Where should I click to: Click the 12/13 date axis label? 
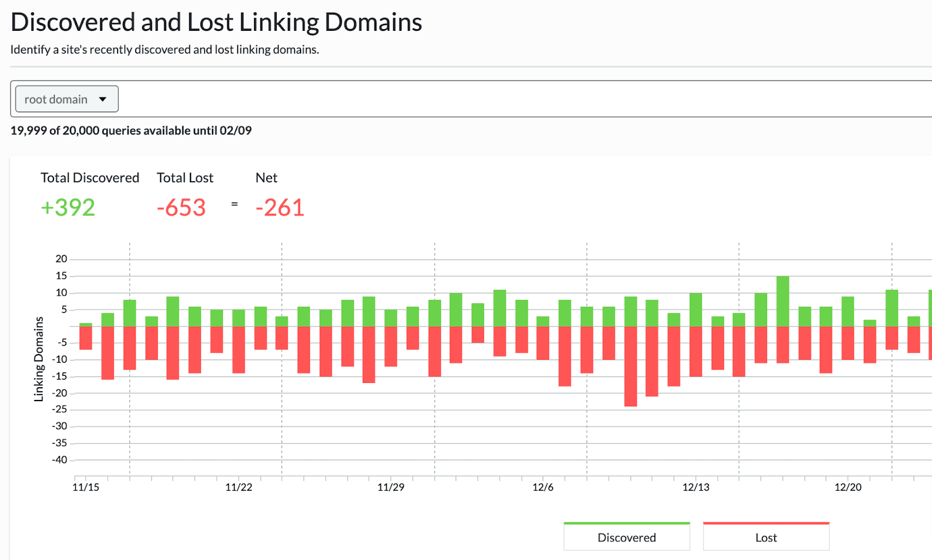(x=696, y=487)
